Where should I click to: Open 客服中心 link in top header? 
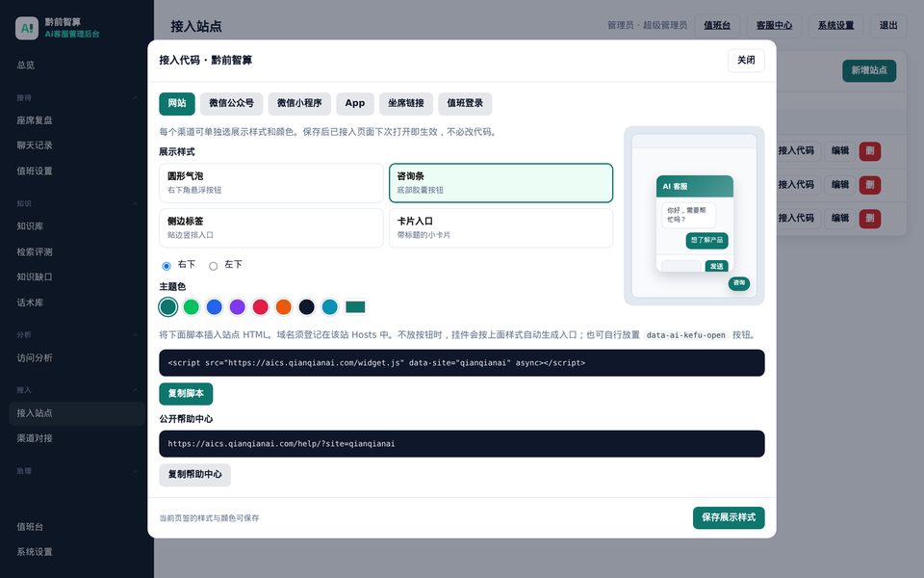click(x=774, y=25)
